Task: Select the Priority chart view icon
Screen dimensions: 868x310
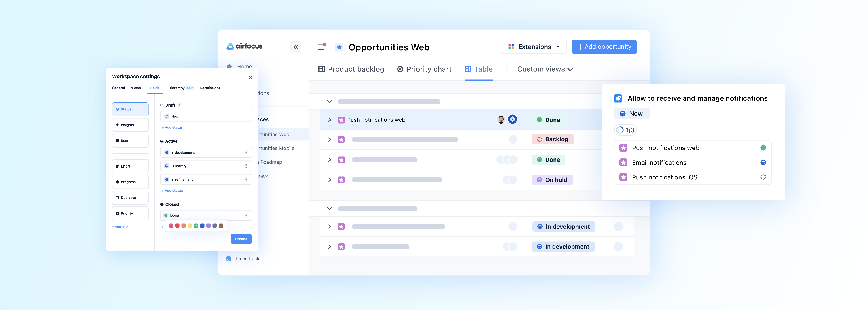Action: [x=400, y=69]
